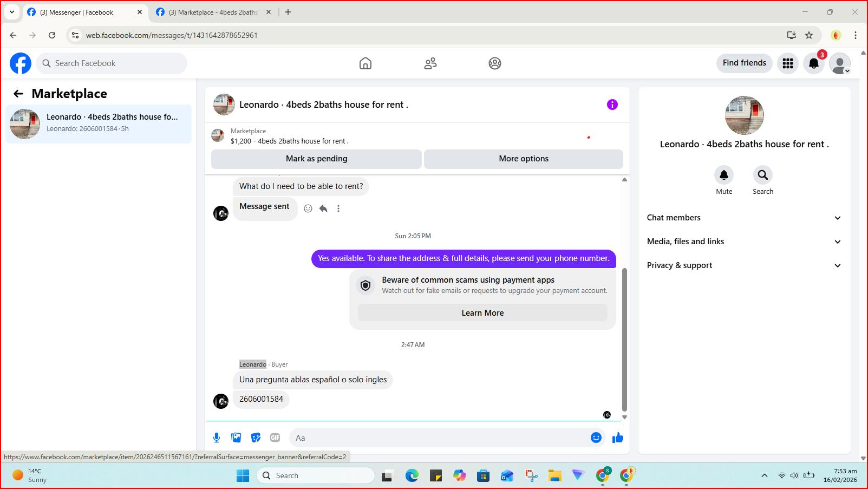Close the Marketplace - 4beds 2baths tab
The height and width of the screenshot is (489, 868).
click(x=269, y=12)
